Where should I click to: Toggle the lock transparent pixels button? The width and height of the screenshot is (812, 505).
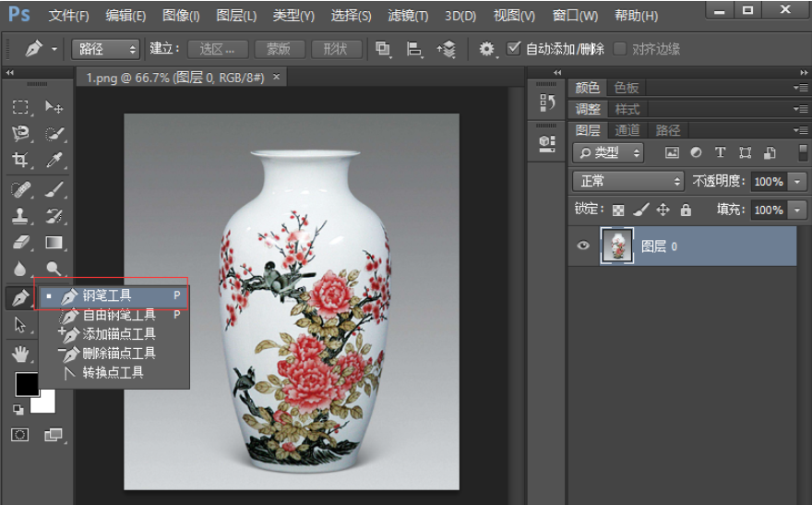click(x=618, y=210)
